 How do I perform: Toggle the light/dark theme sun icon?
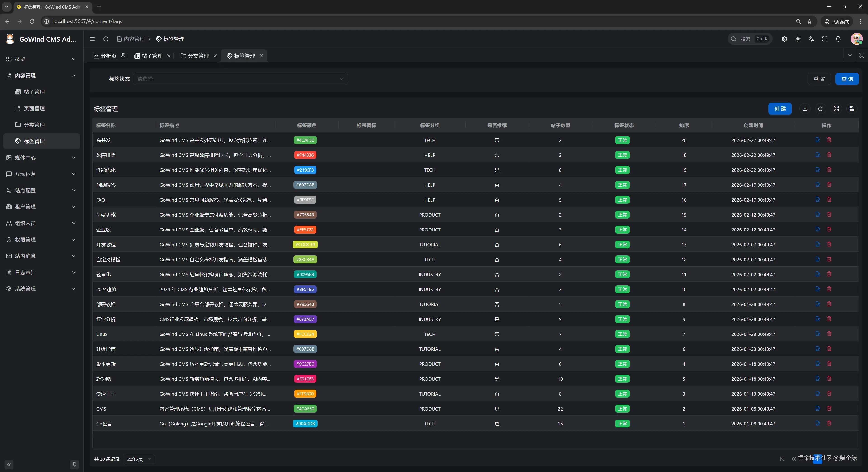(x=797, y=39)
